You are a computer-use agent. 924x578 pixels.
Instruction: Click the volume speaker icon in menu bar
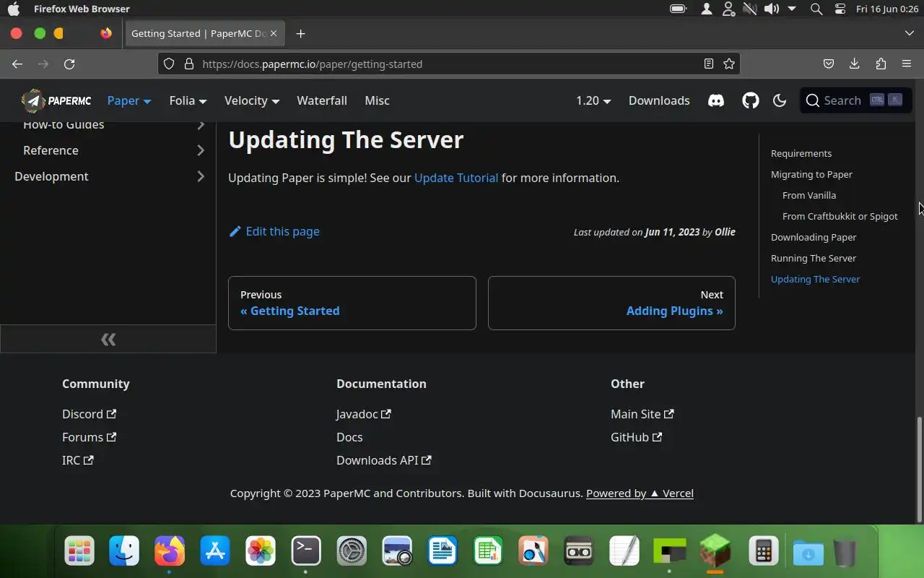(771, 9)
